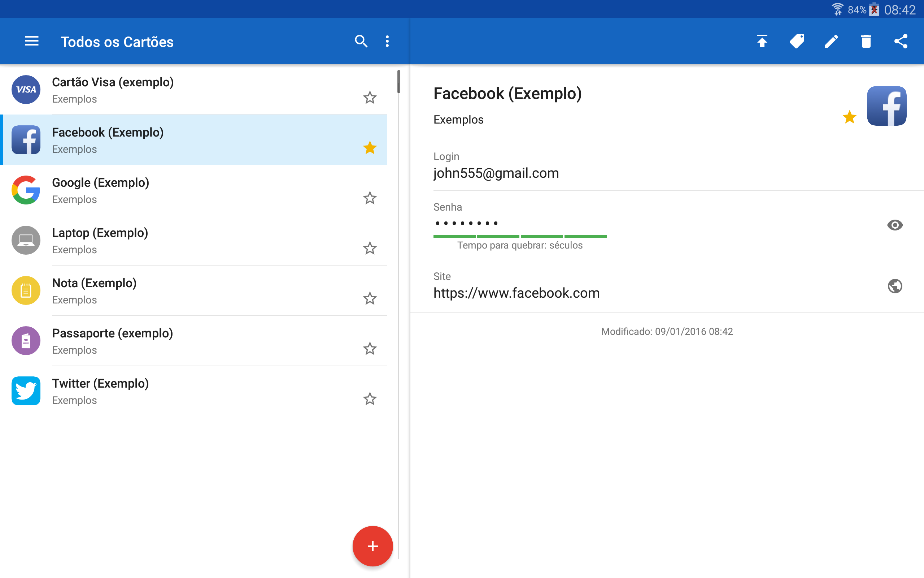Share the card using share icon
The height and width of the screenshot is (578, 924).
click(901, 41)
